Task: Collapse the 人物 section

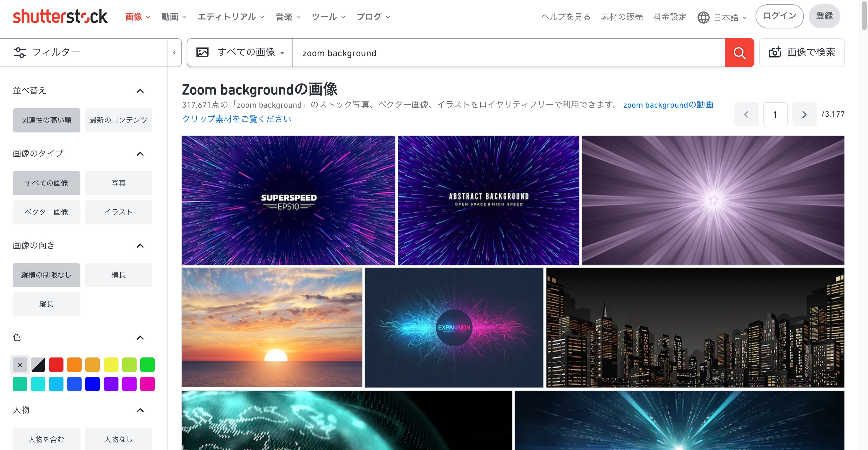Action: pyautogui.click(x=140, y=410)
